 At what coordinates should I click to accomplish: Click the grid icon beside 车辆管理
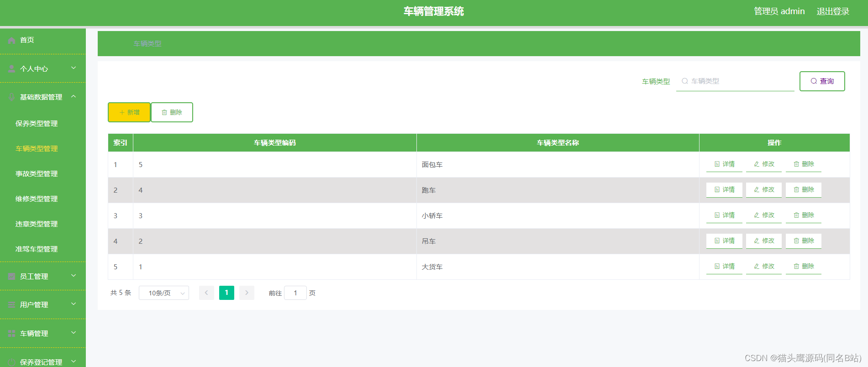click(x=12, y=334)
